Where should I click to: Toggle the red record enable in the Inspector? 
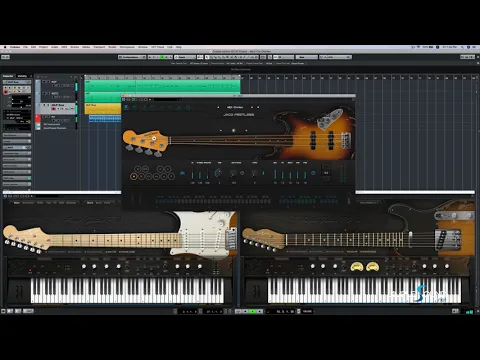click(x=6, y=92)
